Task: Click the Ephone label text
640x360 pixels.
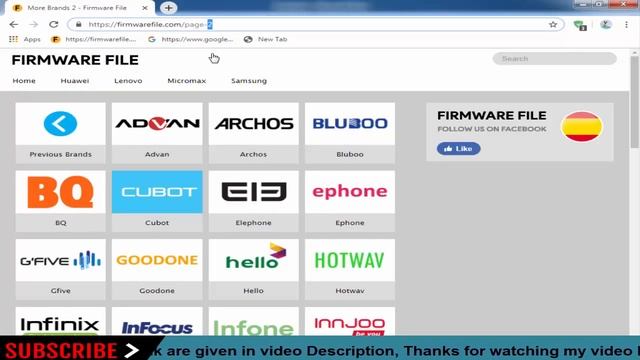Action: click(350, 222)
